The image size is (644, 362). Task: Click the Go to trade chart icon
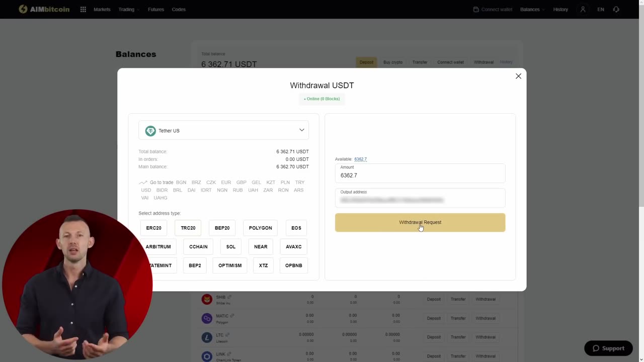click(x=143, y=183)
